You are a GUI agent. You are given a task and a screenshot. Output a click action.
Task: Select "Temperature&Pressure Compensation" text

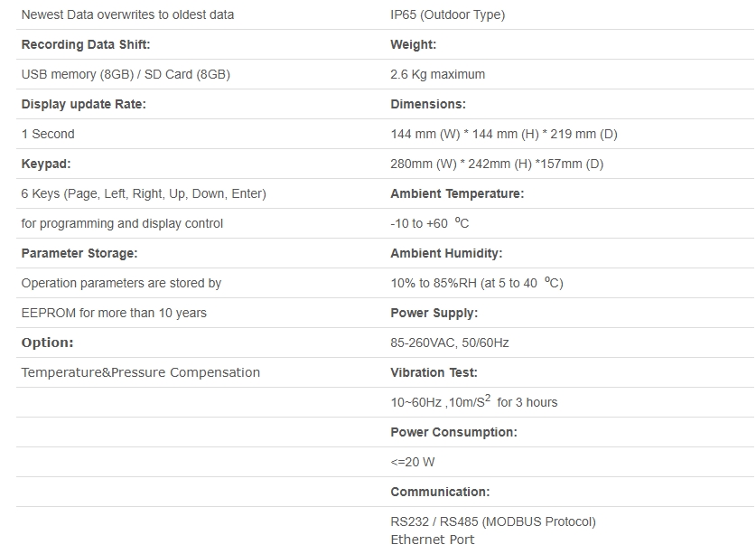tap(140, 372)
